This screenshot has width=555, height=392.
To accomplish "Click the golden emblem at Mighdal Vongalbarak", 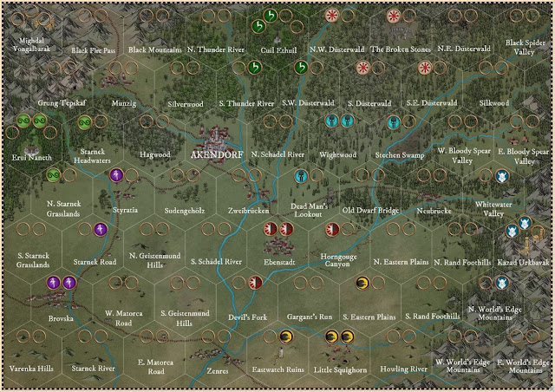I will click(x=45, y=23).
